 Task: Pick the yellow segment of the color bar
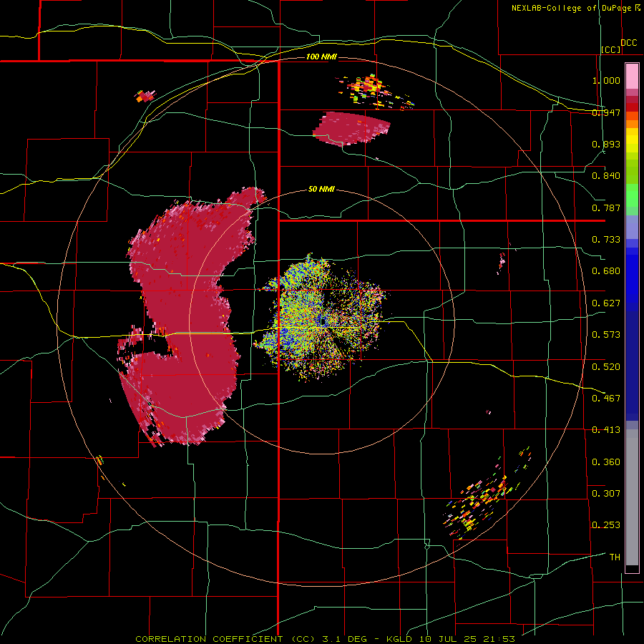(x=632, y=142)
